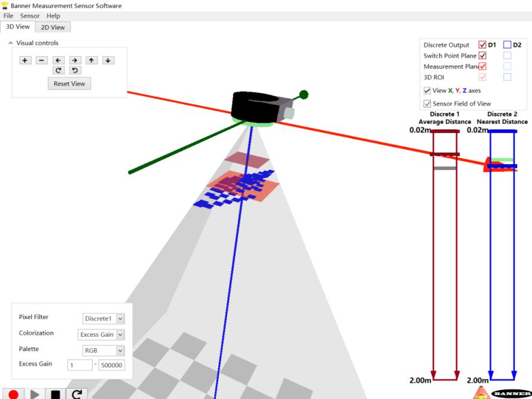Click the "Colorization" label
Image resolution: width=532 pixels, height=399 pixels.
[x=36, y=333]
